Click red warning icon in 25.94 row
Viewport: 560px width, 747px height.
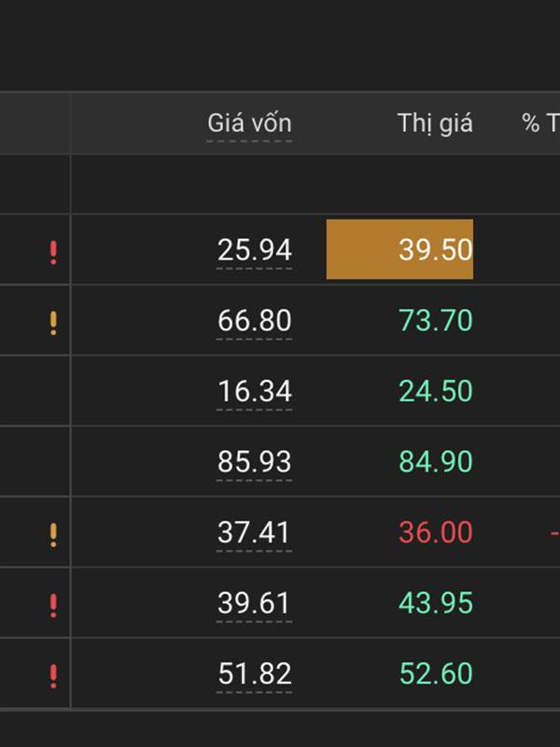pyautogui.click(x=53, y=251)
